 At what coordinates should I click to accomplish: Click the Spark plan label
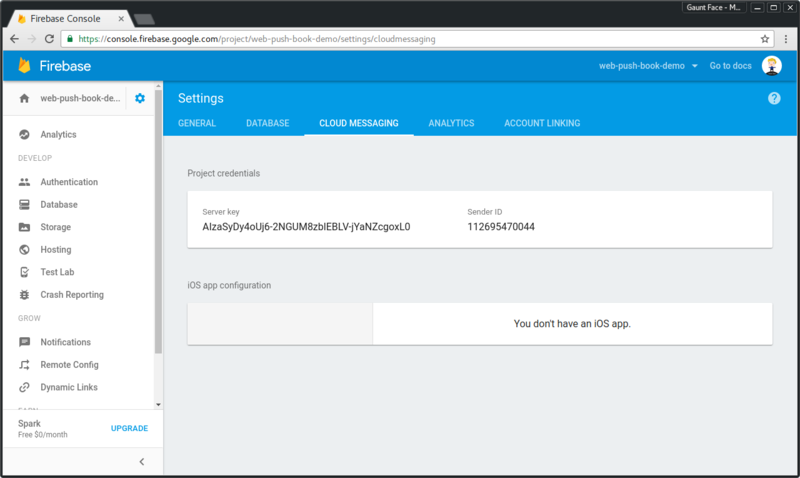point(29,423)
